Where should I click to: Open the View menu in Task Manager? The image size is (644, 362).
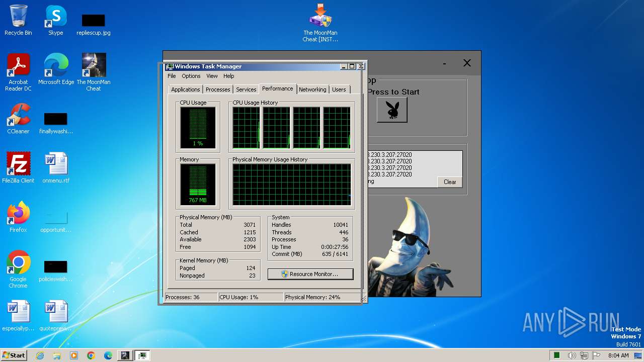tap(212, 76)
